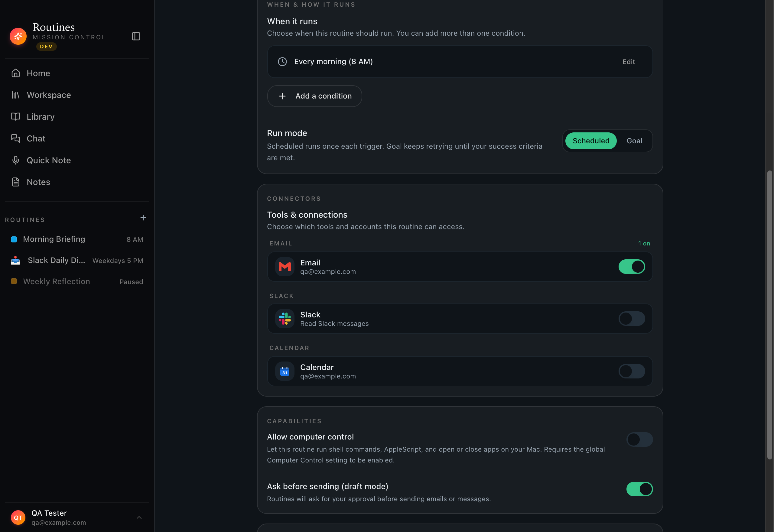The image size is (774, 532).
Task: Go to Workspace
Action: [x=77, y=95]
